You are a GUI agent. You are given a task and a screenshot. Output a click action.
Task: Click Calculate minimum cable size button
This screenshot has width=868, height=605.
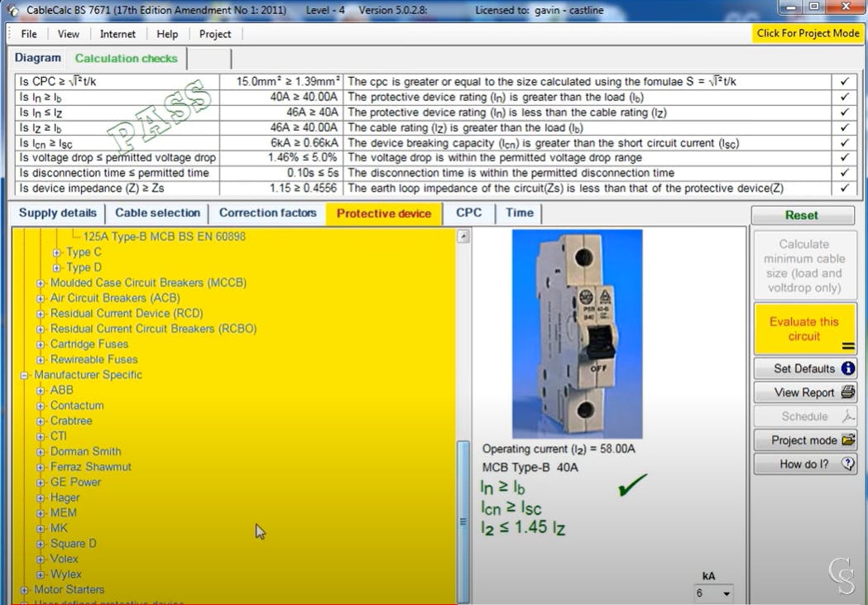(x=805, y=266)
